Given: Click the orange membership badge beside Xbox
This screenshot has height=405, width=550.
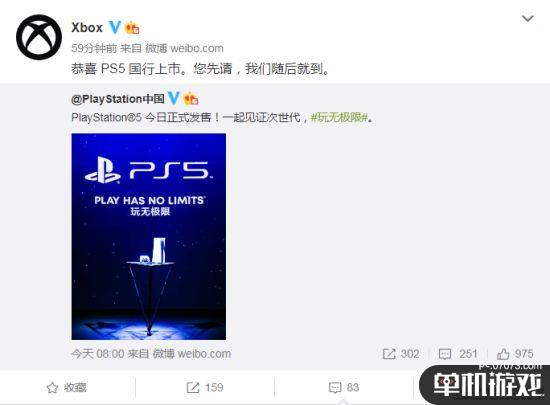Looking at the screenshot, I should pyautogui.click(x=132, y=28).
